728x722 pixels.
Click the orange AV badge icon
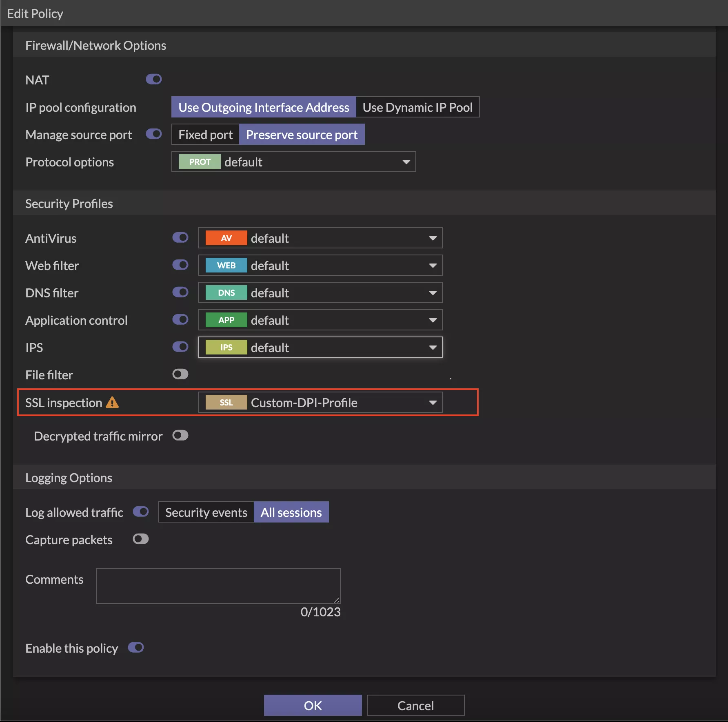[226, 238]
